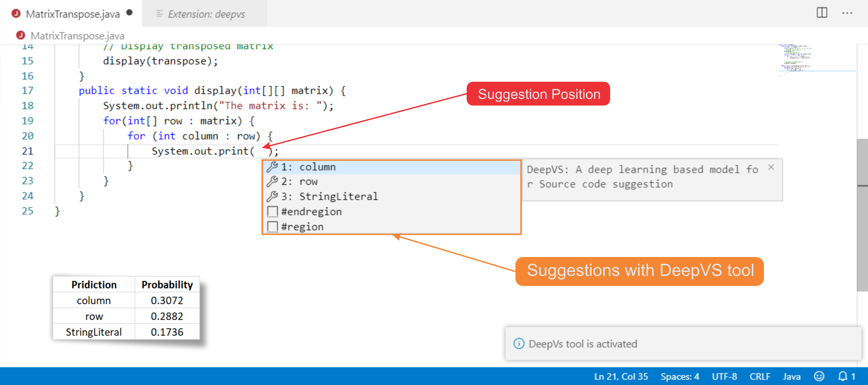Click the 0.2882 probability value
The width and height of the screenshot is (868, 385).
pos(167,316)
